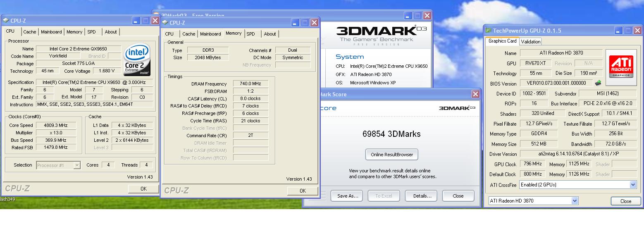Click the Rated FSB 1479.8 MHz value
644x248 pixels.
click(55, 147)
